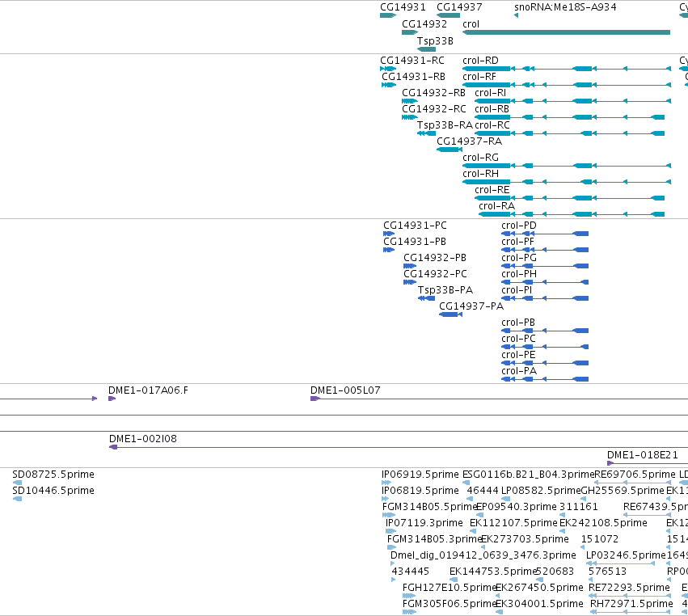
Task: Select transcript CG14932-RB label
Action: point(433,93)
